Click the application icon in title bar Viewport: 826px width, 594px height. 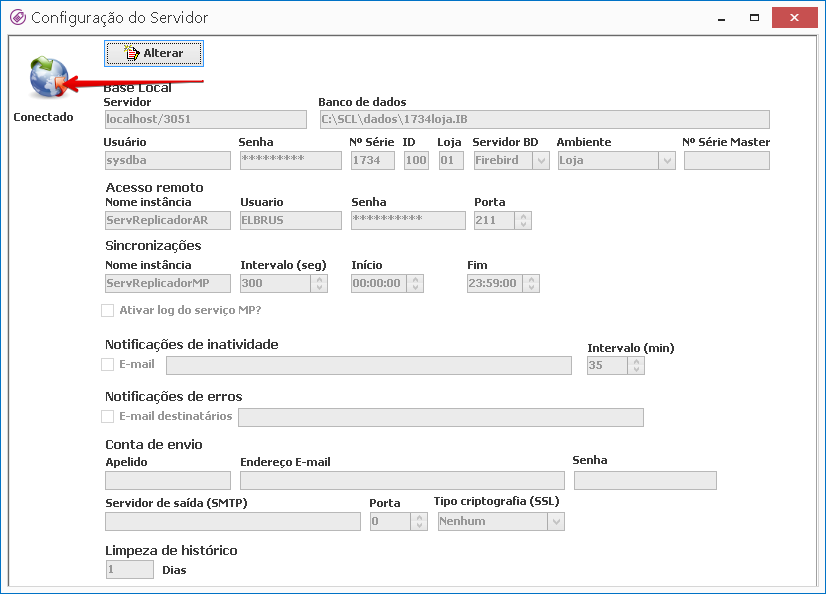click(17, 17)
